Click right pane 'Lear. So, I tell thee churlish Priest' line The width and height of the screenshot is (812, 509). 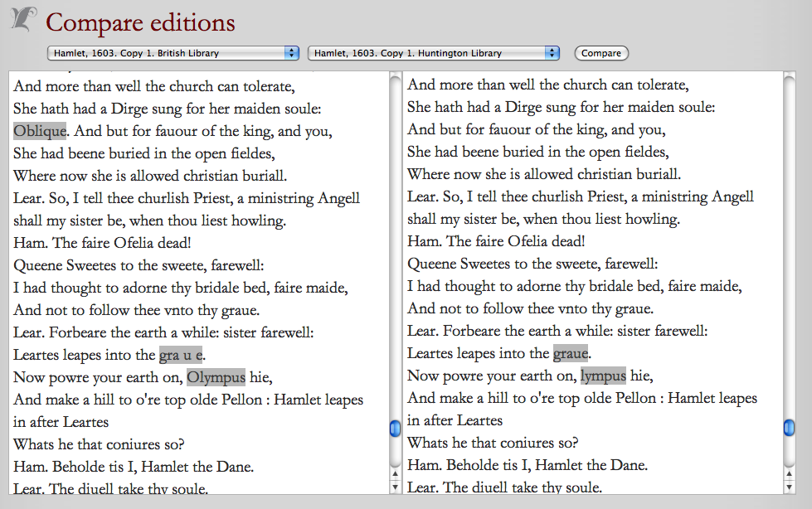pyautogui.click(x=580, y=196)
